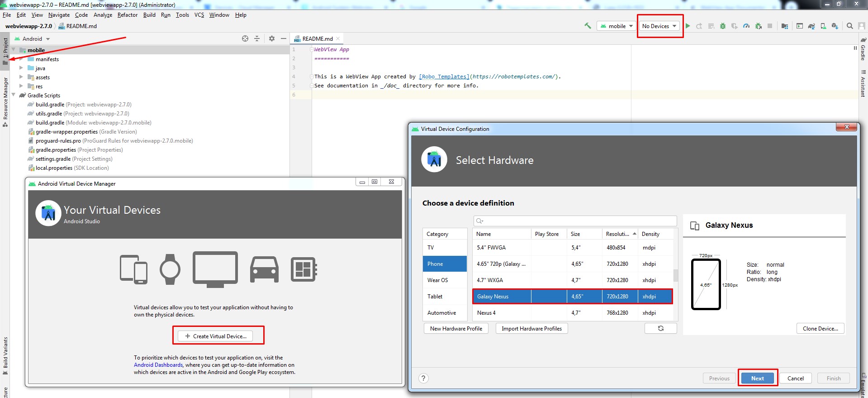The image size is (868, 398).
Task: Refresh the hardware device list
Action: pos(661,328)
